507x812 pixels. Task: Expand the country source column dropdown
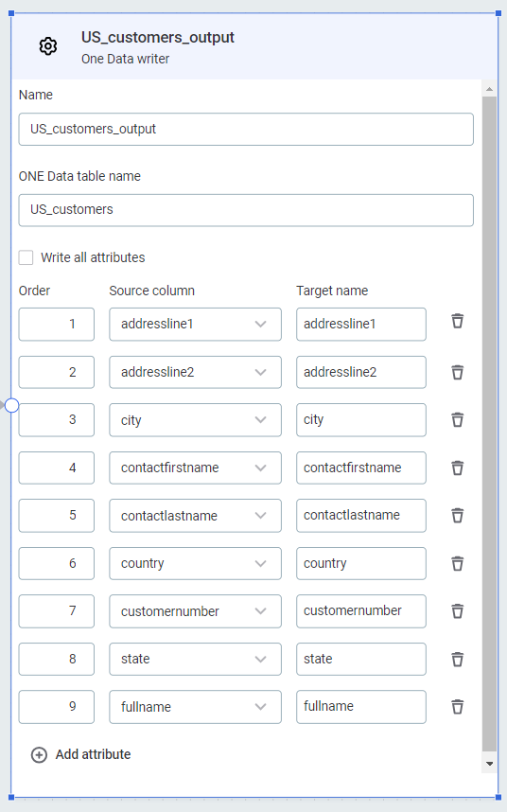195,563
